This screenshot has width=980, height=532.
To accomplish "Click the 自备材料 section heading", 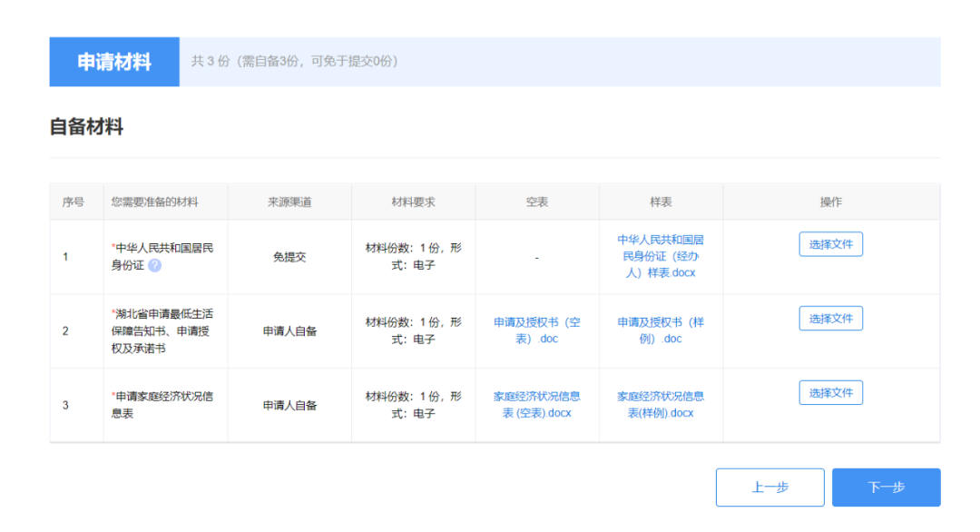I will click(86, 127).
